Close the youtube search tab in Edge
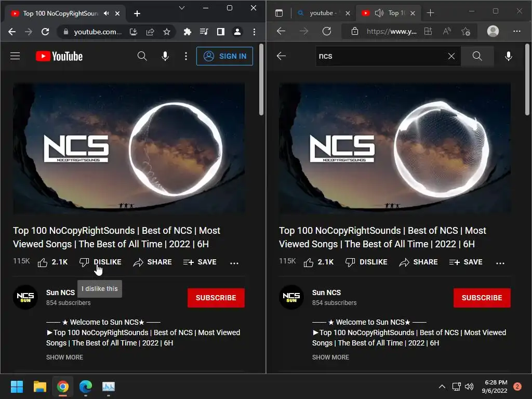 pos(348,13)
